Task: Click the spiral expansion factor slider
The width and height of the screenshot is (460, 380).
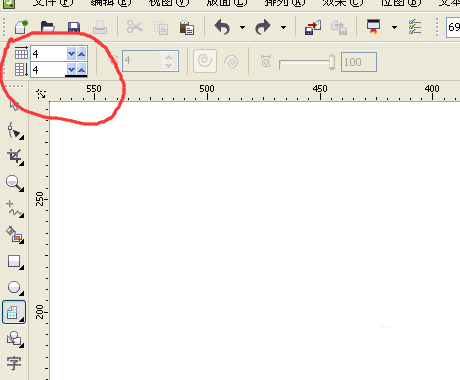Action: click(307, 62)
